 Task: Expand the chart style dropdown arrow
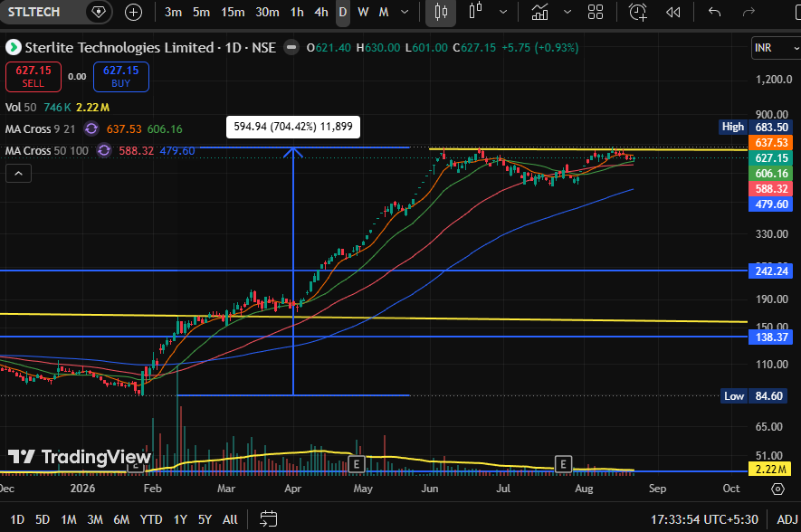(x=503, y=13)
